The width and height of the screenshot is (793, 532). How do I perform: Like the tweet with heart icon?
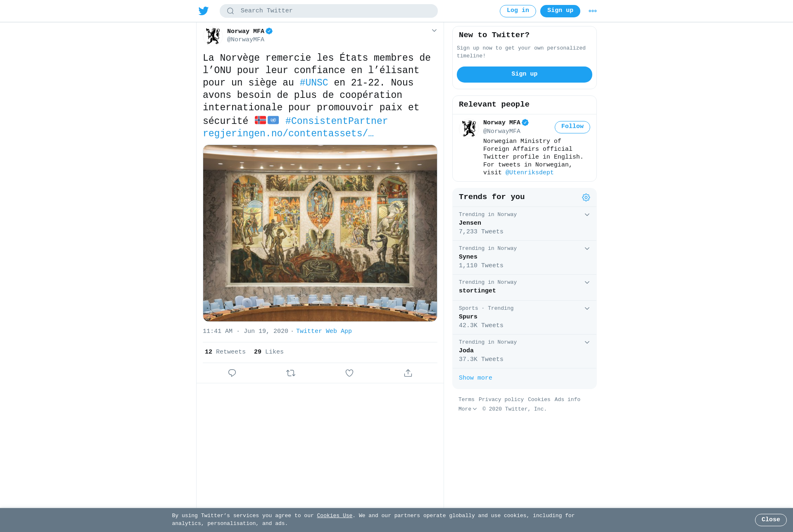tap(349, 373)
